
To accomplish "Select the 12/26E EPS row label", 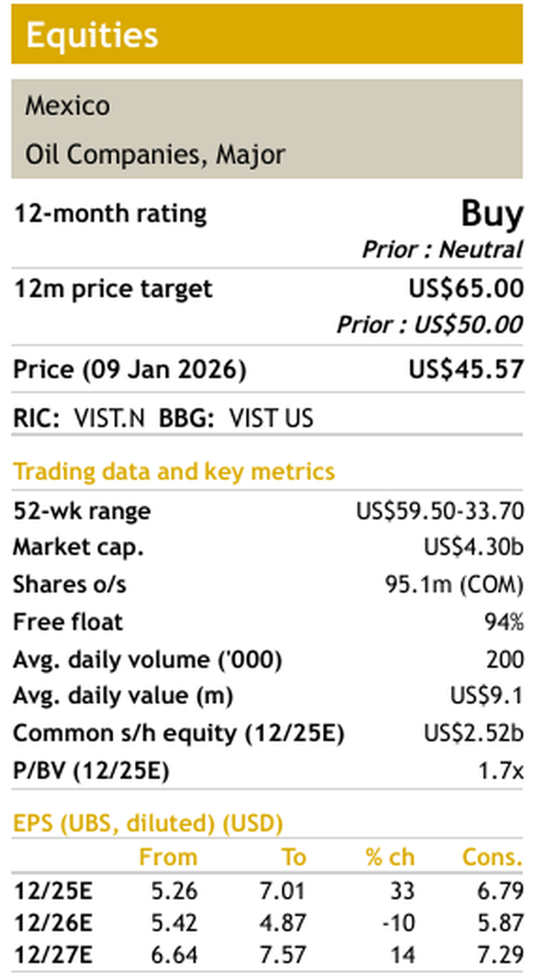I will pos(53,923).
